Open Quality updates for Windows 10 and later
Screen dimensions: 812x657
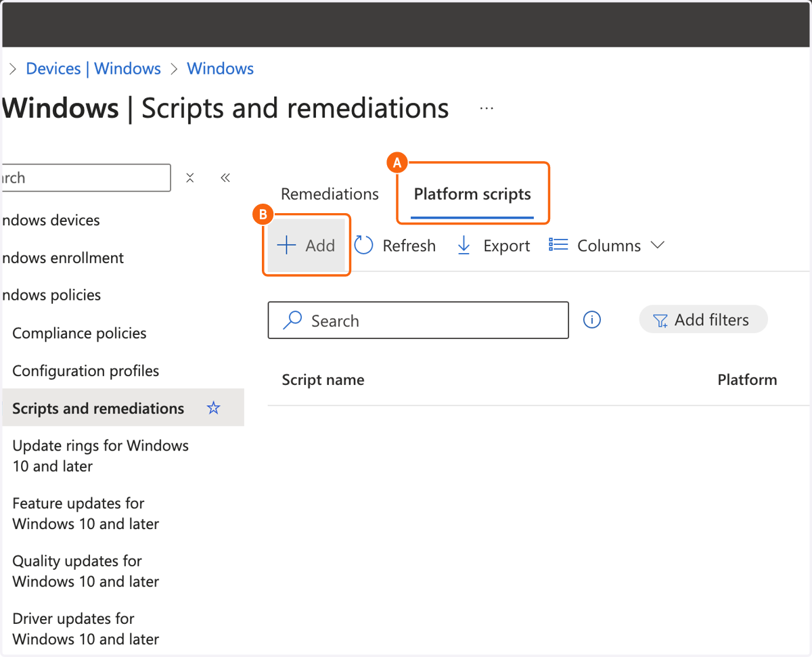[86, 571]
